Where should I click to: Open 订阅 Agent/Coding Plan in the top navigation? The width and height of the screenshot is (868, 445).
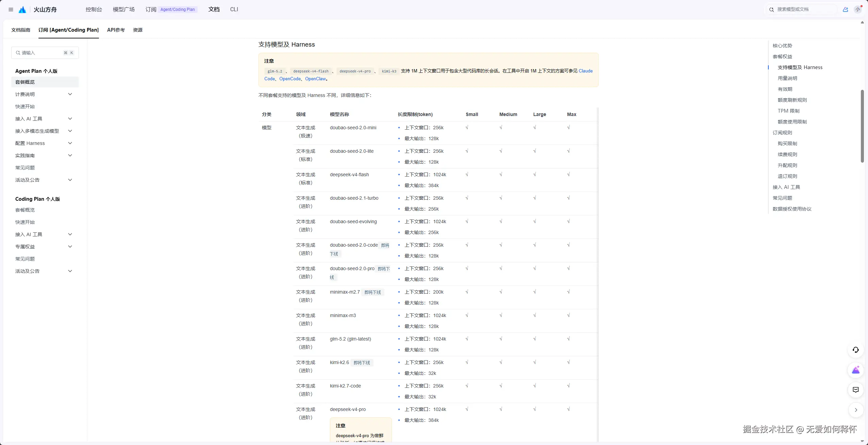tap(171, 10)
